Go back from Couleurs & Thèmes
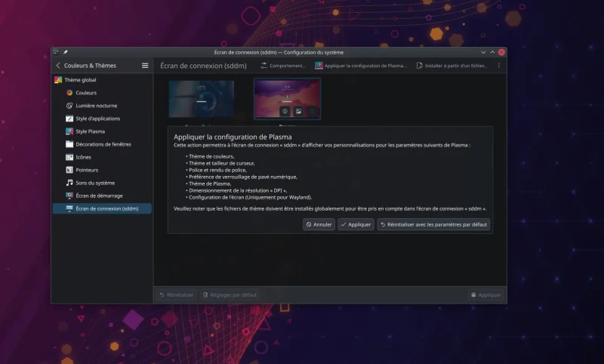The height and width of the screenshot is (364, 604). 58,66
